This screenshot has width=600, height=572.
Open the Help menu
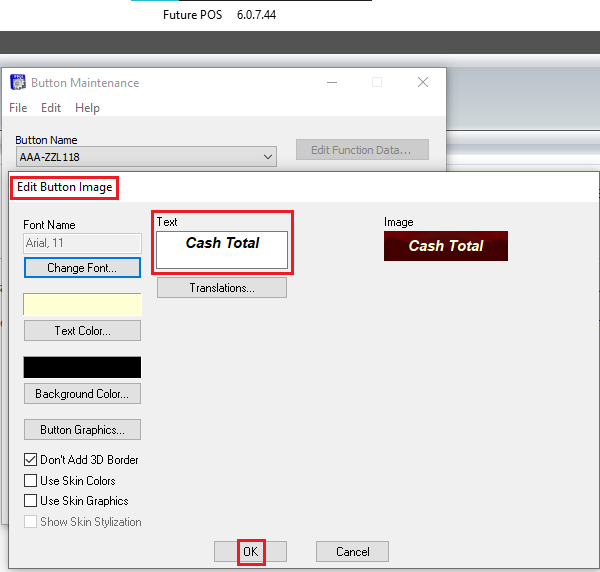click(87, 108)
